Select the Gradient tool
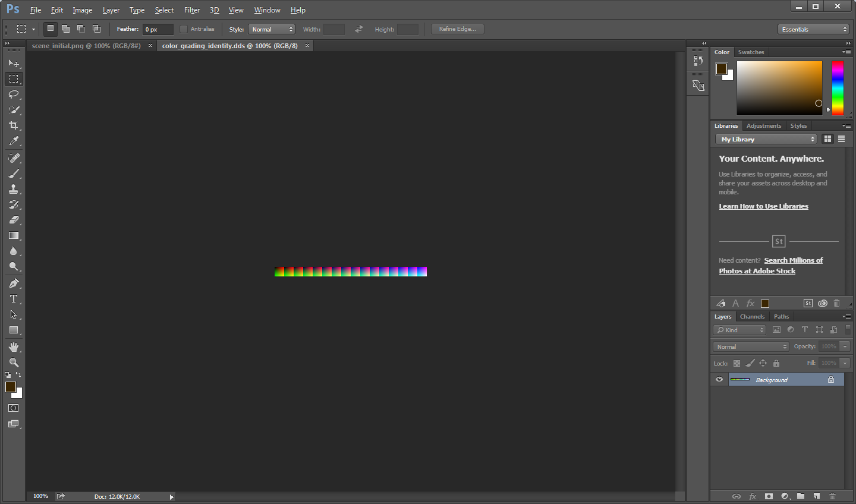The image size is (856, 504). [x=14, y=235]
